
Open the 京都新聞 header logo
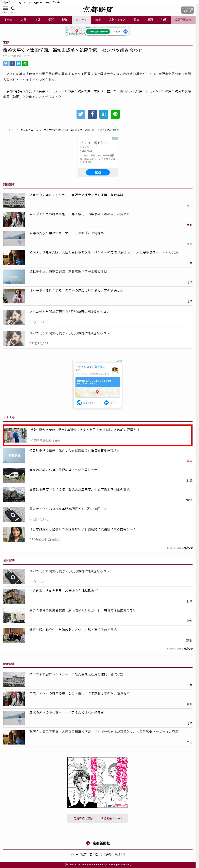coord(98,9)
